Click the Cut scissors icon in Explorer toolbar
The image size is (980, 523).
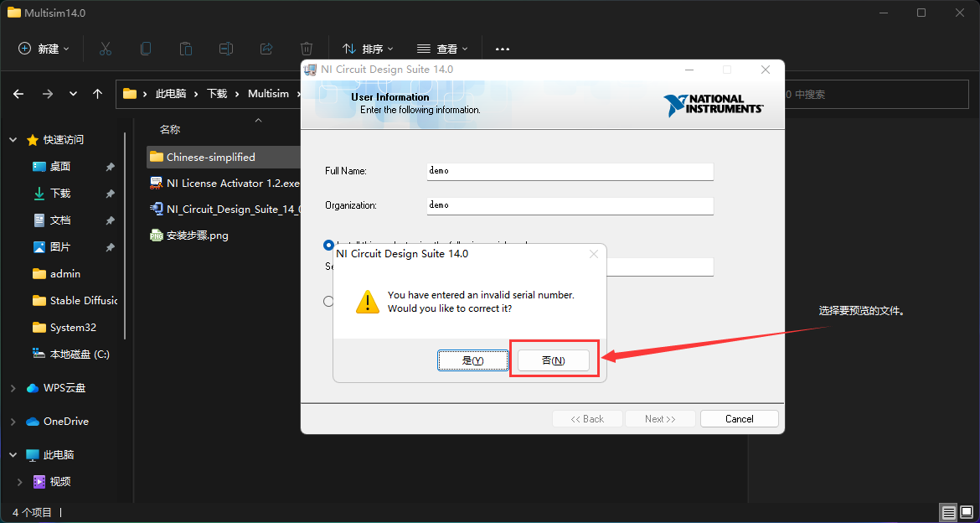point(106,48)
